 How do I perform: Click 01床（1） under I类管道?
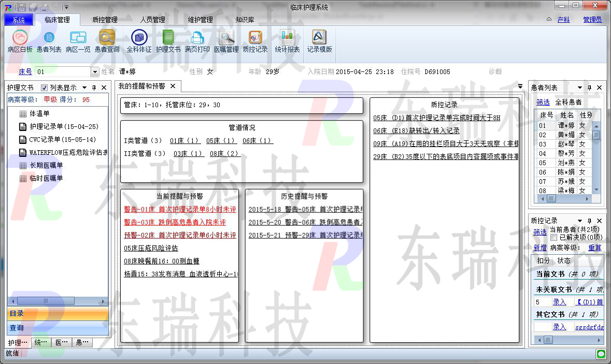pyautogui.click(x=184, y=140)
